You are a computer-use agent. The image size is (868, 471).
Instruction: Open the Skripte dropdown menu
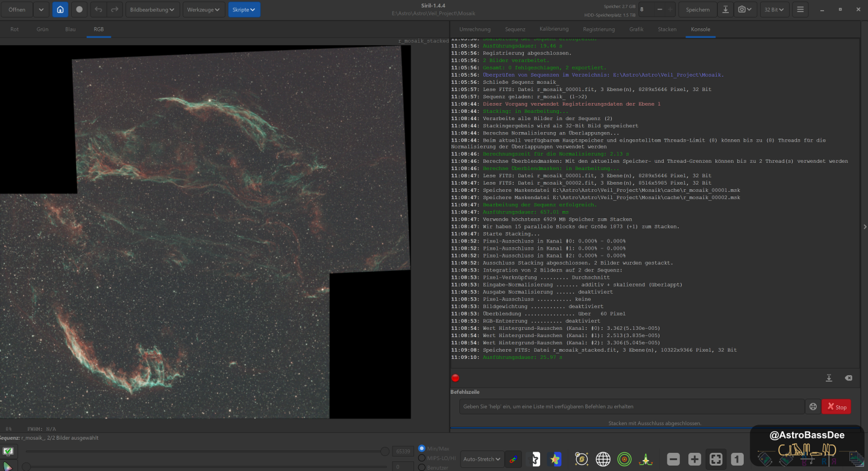click(x=244, y=10)
